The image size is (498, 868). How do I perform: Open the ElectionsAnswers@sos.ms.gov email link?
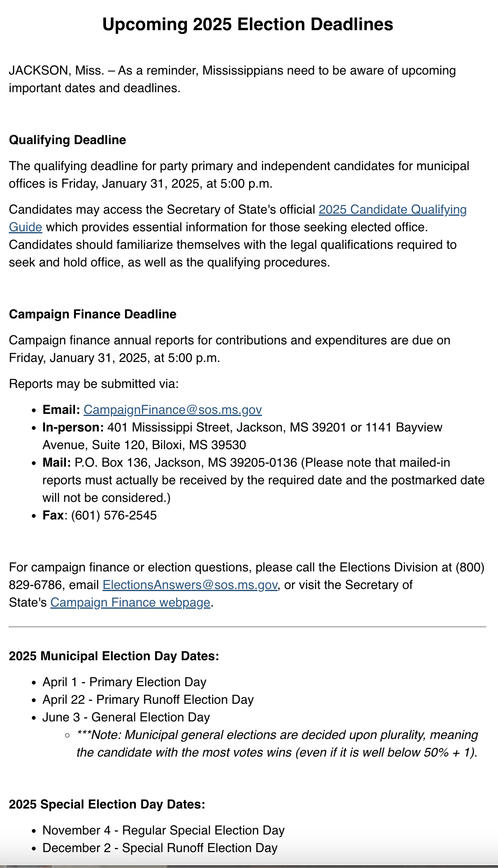click(x=190, y=585)
